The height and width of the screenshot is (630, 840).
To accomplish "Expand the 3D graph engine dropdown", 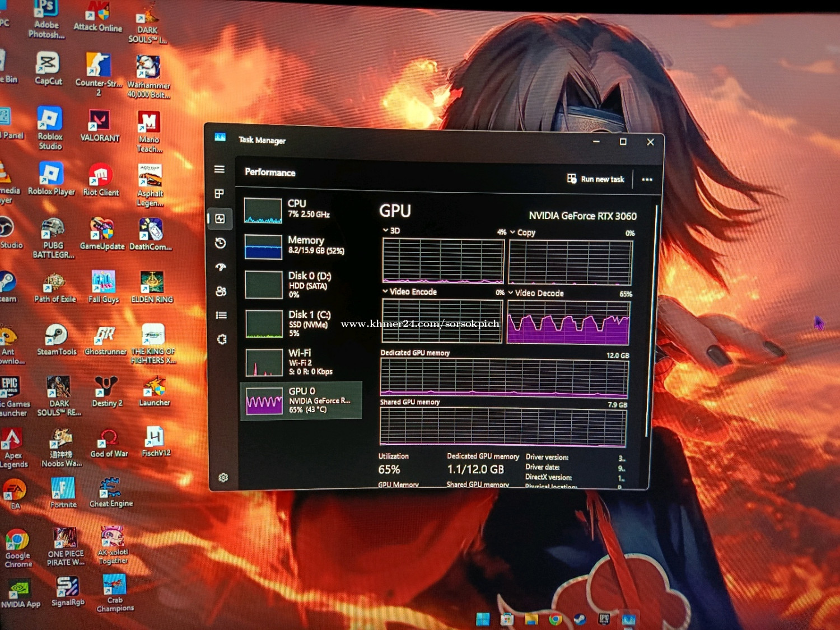I will click(386, 230).
